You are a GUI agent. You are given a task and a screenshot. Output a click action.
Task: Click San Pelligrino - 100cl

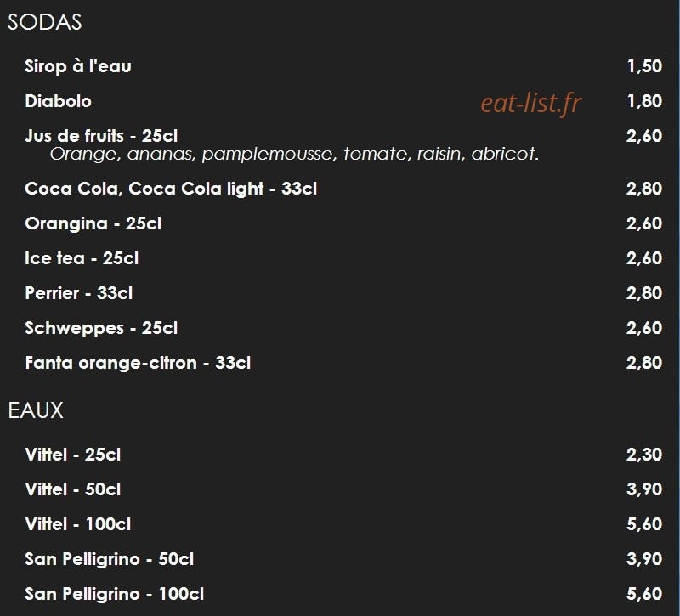115,594
